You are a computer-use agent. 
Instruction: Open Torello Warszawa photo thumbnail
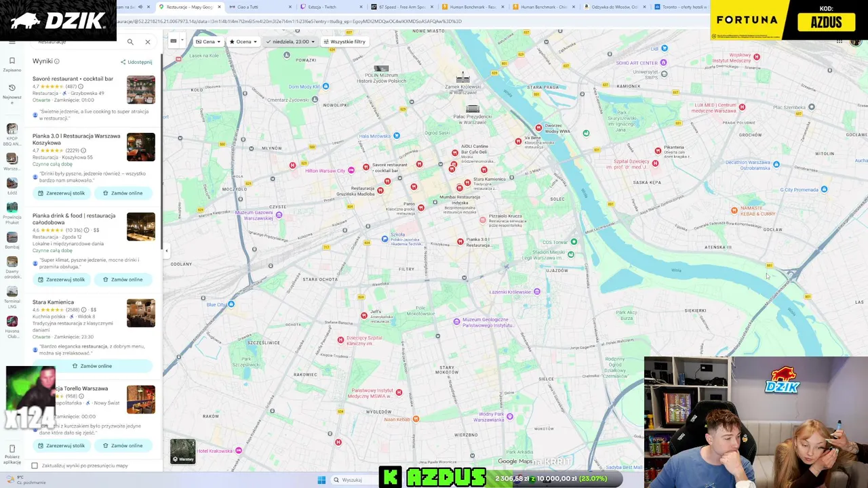pyautogui.click(x=140, y=399)
